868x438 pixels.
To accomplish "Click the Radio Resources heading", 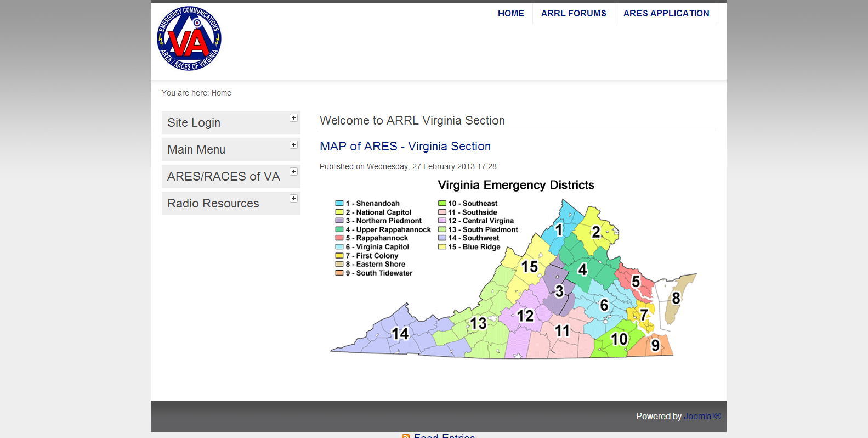I will 213,204.
